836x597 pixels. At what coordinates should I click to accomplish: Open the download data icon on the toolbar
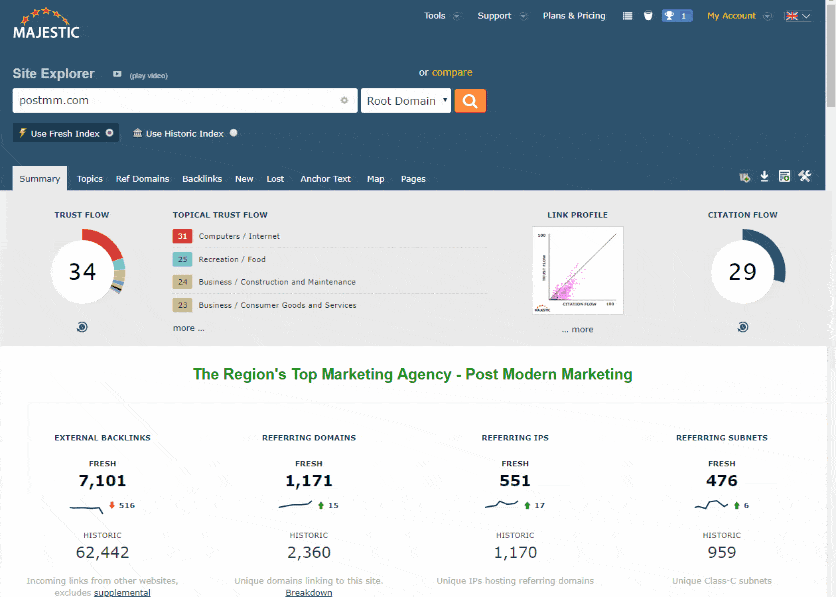pyautogui.click(x=764, y=176)
